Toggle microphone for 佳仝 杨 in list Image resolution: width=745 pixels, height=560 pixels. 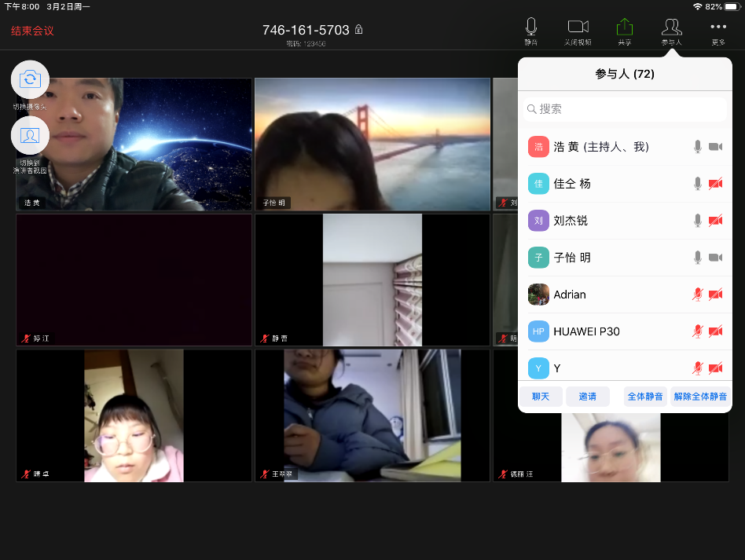pyautogui.click(x=697, y=184)
